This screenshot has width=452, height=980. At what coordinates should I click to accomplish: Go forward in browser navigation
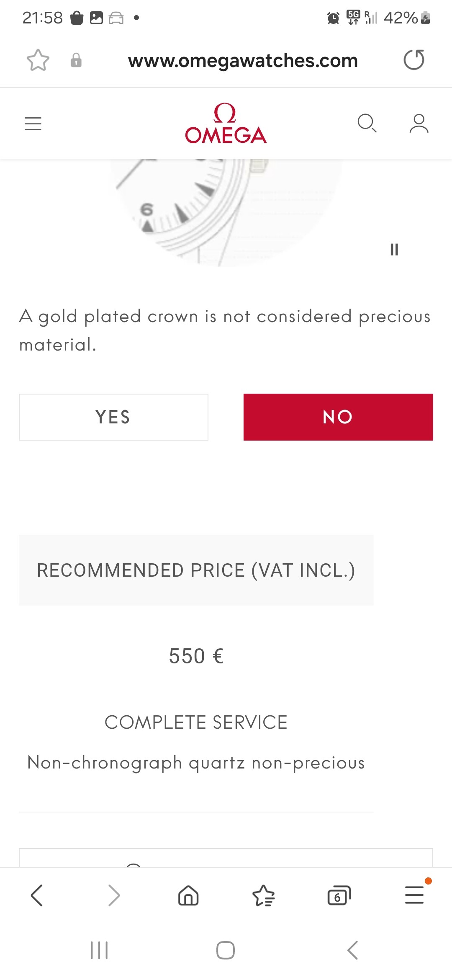113,895
